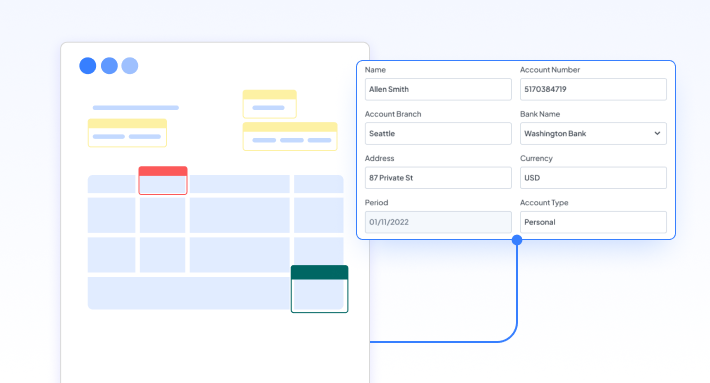Click the Account Type field Personal
710x383 pixels.
point(593,222)
